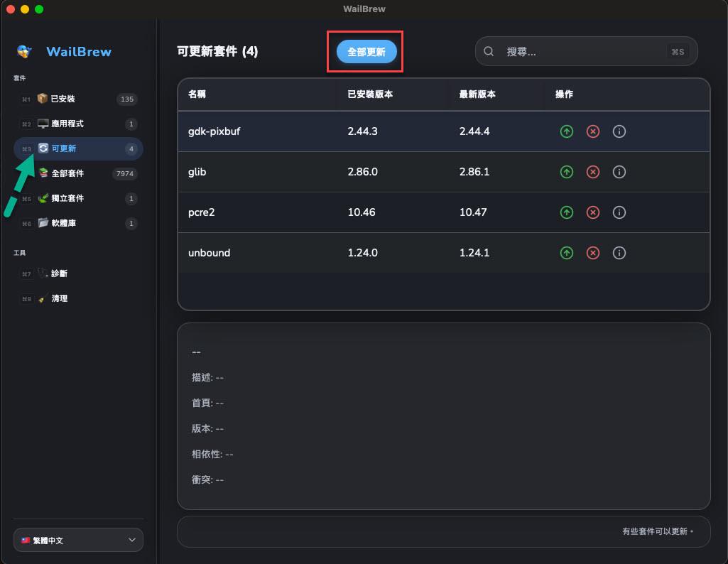The width and height of the screenshot is (728, 564).
Task: Click the 搜尋 search input field
Action: pyautogui.click(x=582, y=52)
